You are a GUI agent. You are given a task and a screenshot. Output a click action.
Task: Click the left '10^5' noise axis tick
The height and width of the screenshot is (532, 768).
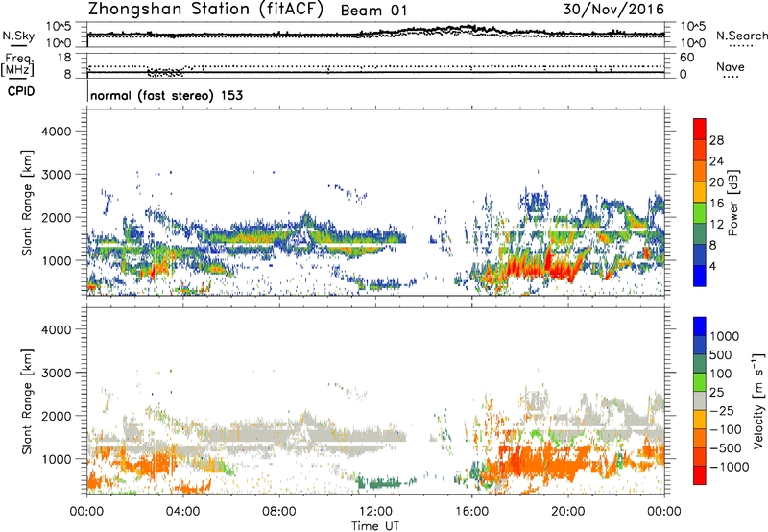pos(59,27)
